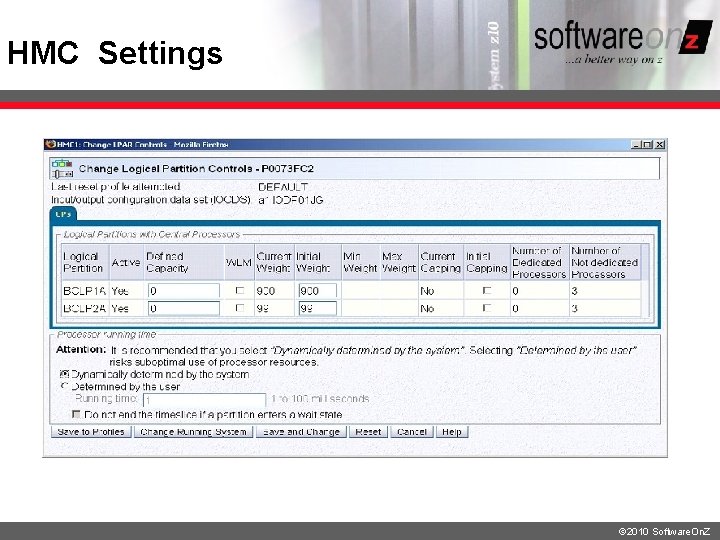
Task: Click the Min Weight column header
Action: coord(360,262)
